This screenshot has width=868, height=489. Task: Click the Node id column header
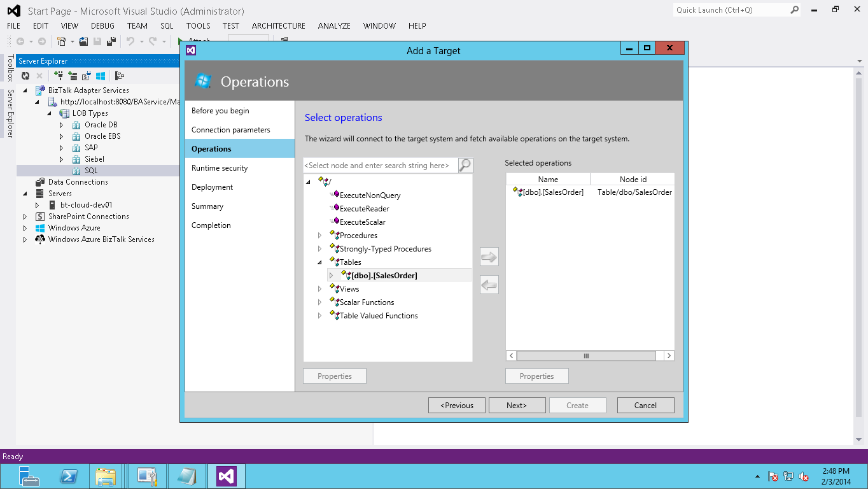(633, 180)
